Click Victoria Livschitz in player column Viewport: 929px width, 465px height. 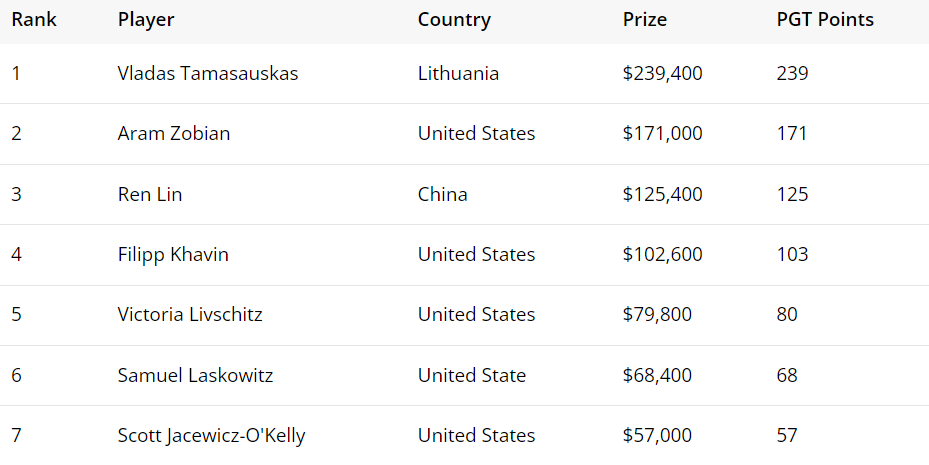(190, 314)
